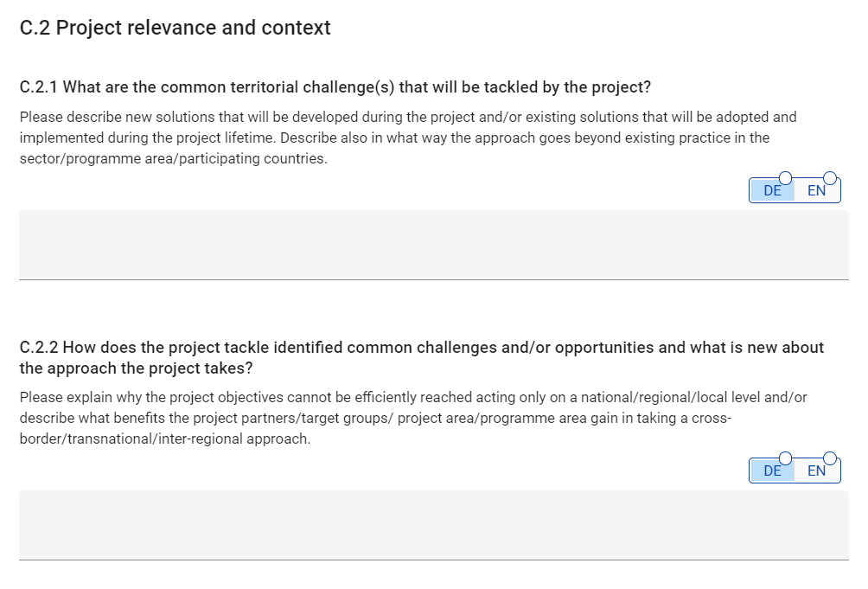868x589 pixels.
Task: Click circle indicator above EN in C.2.1
Action: [830, 178]
